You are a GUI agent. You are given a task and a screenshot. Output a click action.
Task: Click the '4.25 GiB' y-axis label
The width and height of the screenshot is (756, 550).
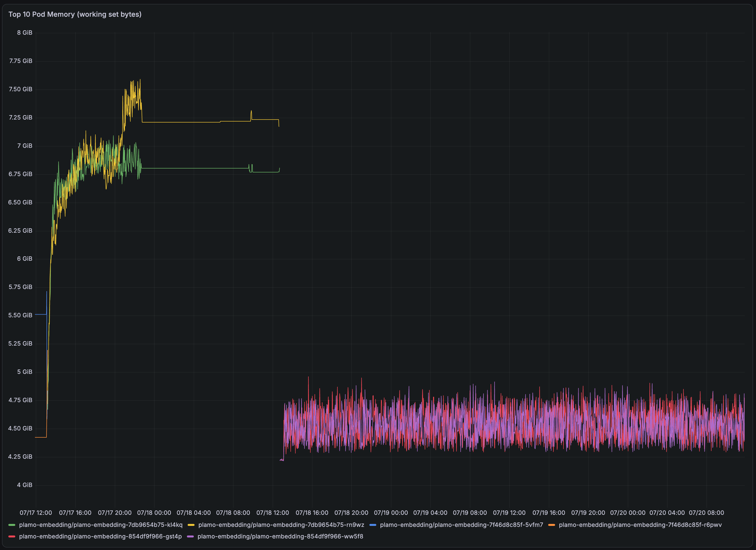point(20,457)
